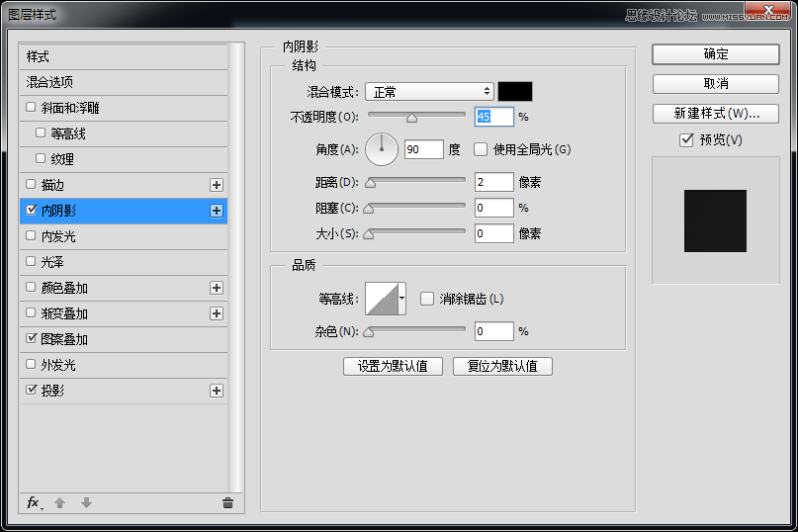Uncheck the 投影 checkbox

[31, 390]
